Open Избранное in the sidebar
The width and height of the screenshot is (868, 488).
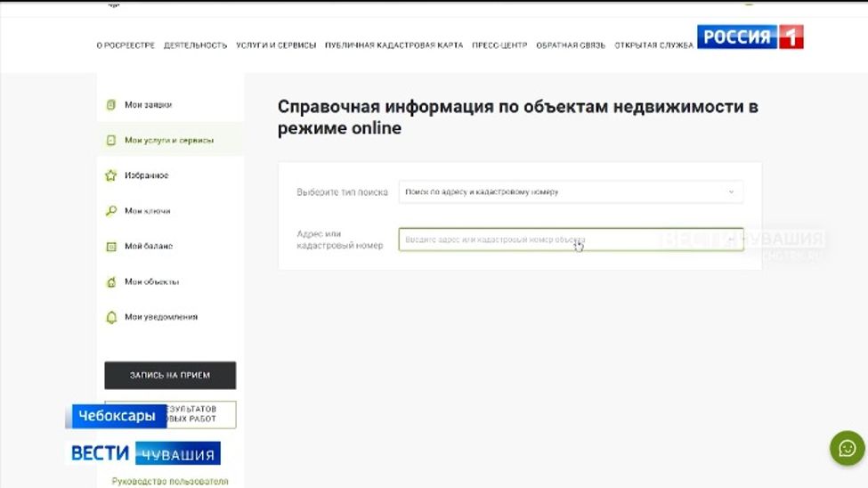pyautogui.click(x=170, y=175)
